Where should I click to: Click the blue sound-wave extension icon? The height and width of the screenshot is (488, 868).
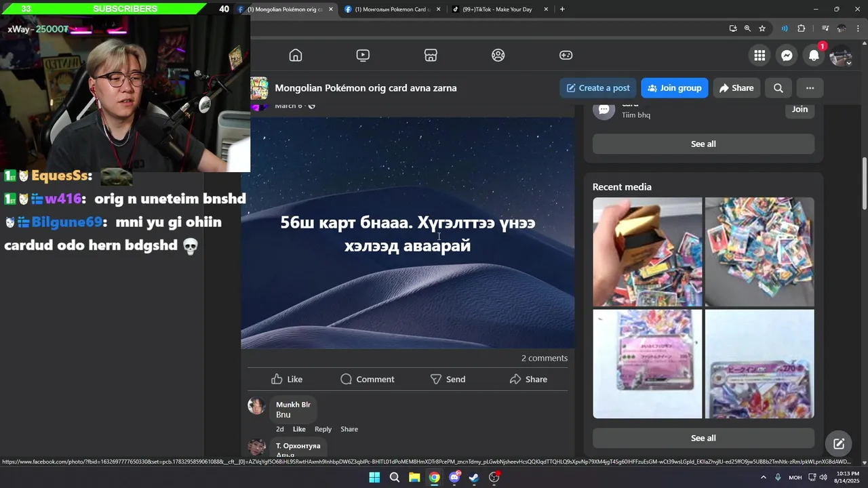(785, 28)
